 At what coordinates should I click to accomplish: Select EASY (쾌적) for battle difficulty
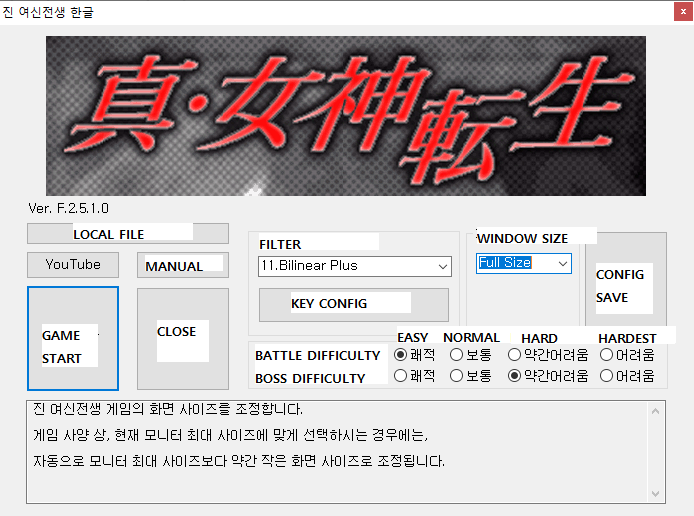pyautogui.click(x=414, y=354)
